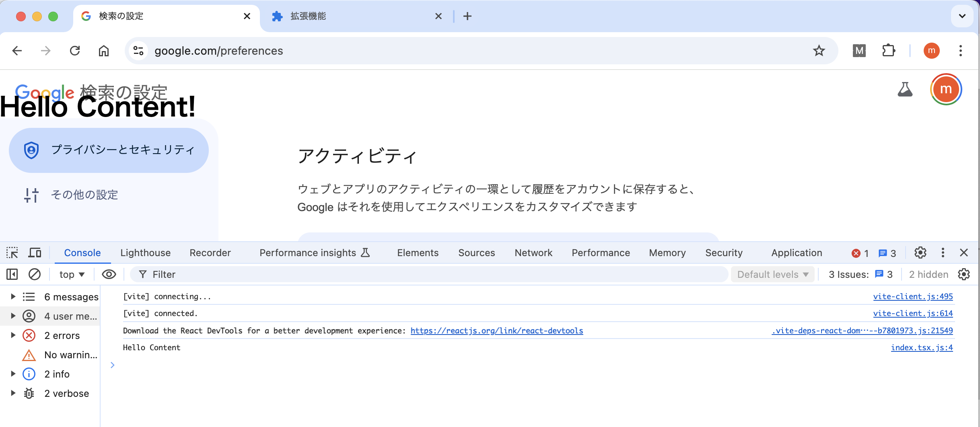Create a live expression with the eye icon
980x427 pixels.
(108, 274)
